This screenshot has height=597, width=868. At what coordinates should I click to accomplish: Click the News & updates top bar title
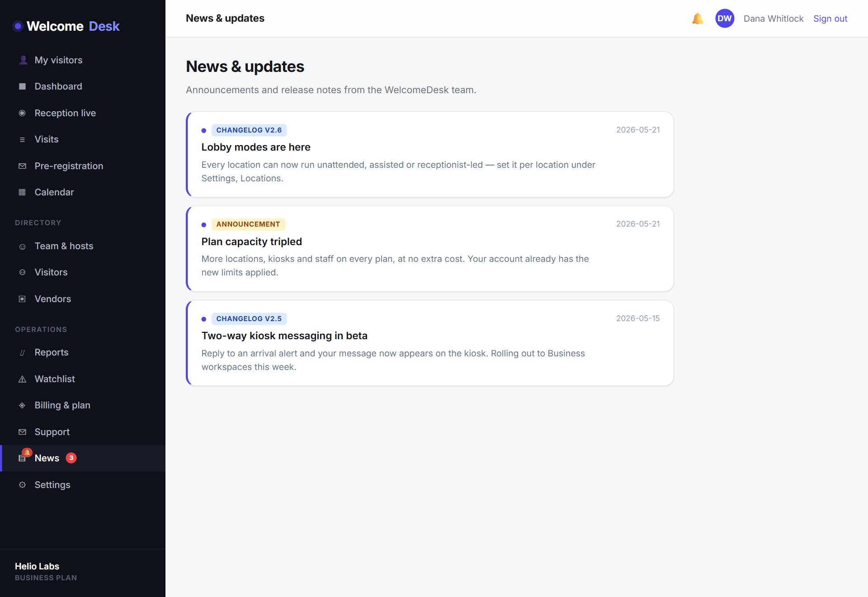coord(225,19)
